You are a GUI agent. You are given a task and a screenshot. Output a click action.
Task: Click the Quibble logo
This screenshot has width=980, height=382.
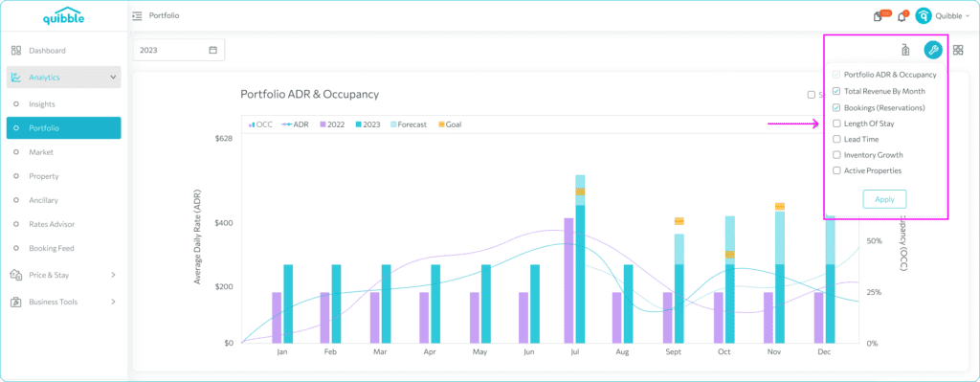[x=63, y=17]
